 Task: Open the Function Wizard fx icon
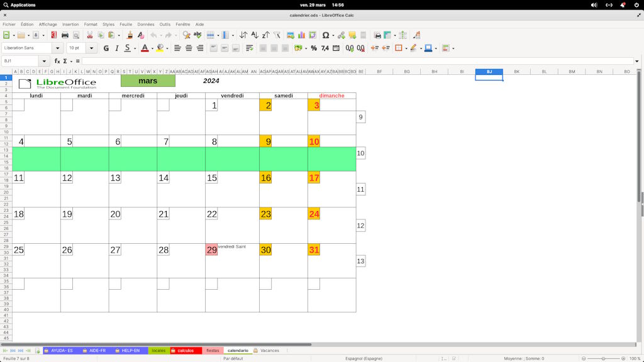coord(57,61)
